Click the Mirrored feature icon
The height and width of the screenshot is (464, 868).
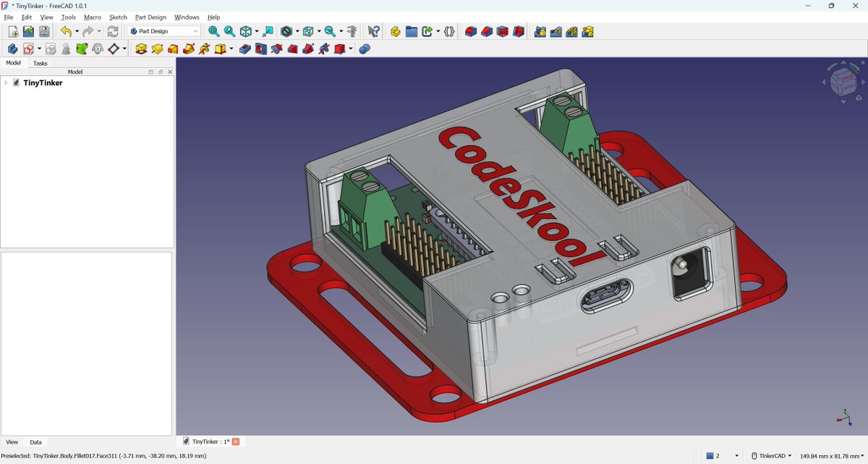[540, 31]
